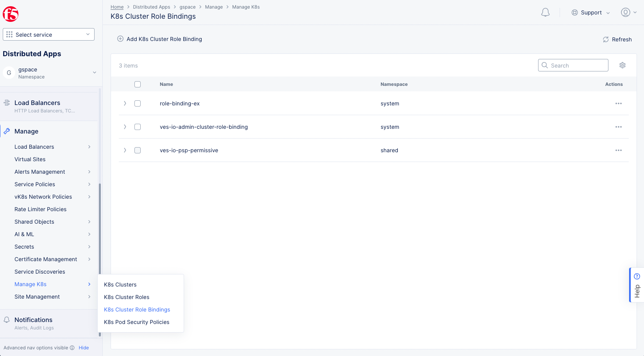Open the gspace namespace dropdown
This screenshot has height=356, width=644.
pyautogui.click(x=94, y=72)
